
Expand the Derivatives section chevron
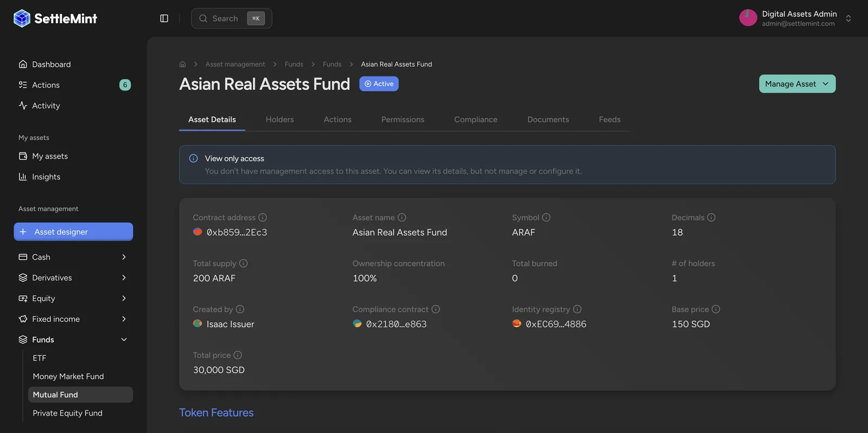click(x=124, y=277)
